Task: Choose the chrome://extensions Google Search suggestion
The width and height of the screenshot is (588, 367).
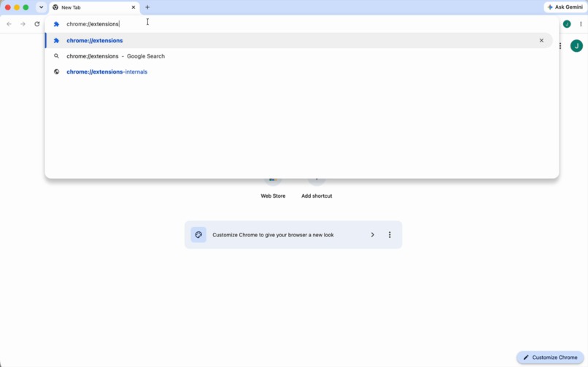Action: tap(298, 56)
